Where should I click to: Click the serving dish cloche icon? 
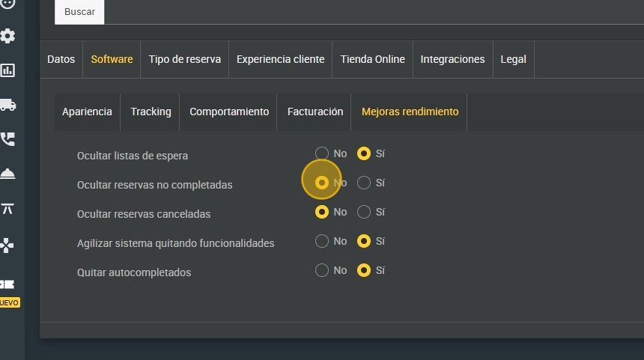pyautogui.click(x=7, y=174)
